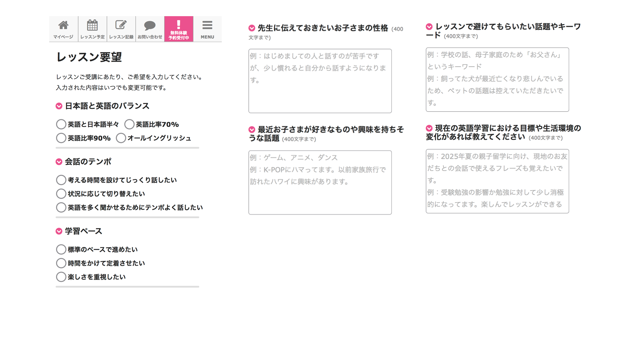Choose 楽しさを重視したい radio button
Image resolution: width=644 pixels, height=346 pixels.
61,277
